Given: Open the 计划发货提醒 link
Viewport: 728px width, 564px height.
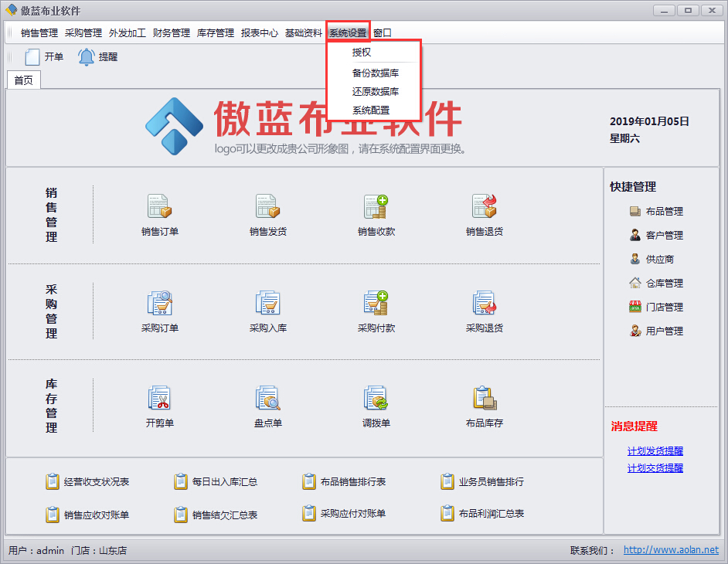Looking at the screenshot, I should (655, 451).
